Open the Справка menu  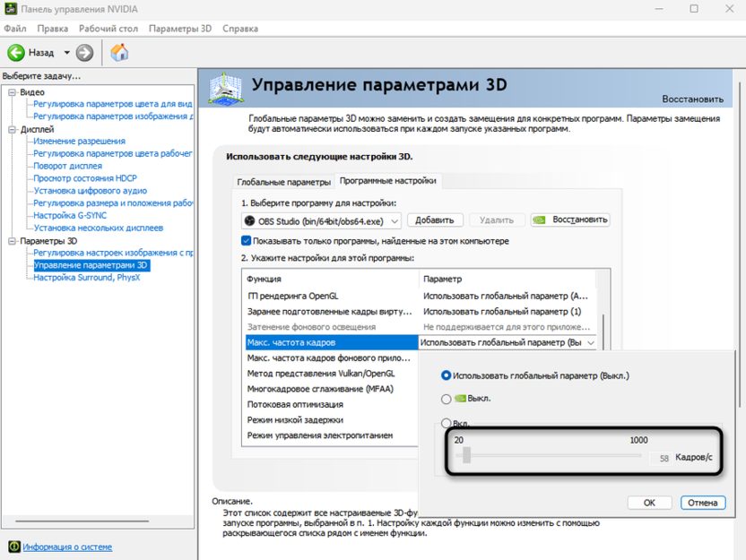[x=240, y=29]
